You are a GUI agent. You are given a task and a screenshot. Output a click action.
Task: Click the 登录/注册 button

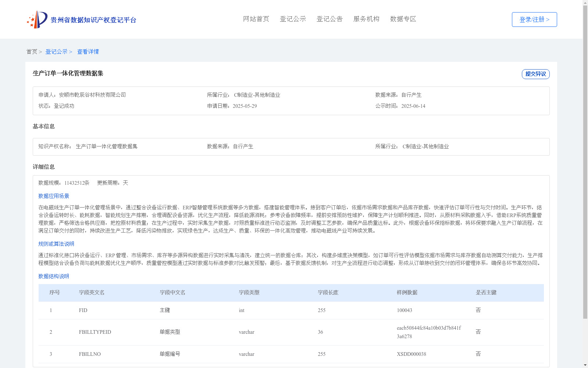[534, 20]
